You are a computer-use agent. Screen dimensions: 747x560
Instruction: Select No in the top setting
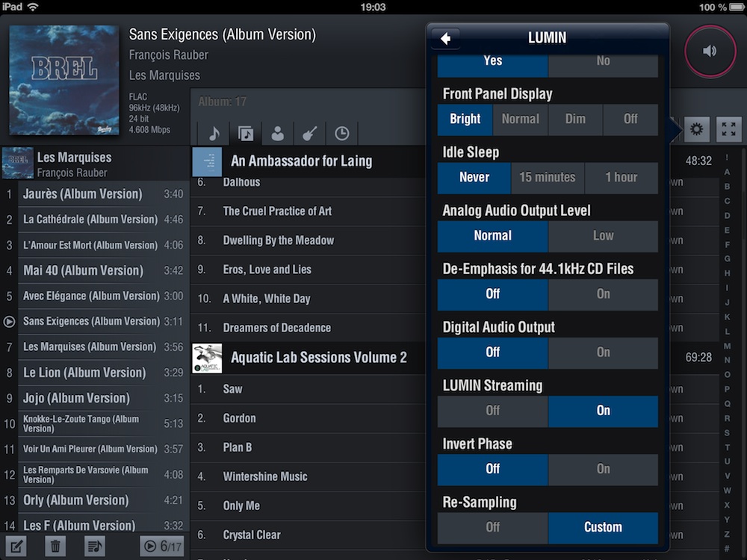(603, 65)
